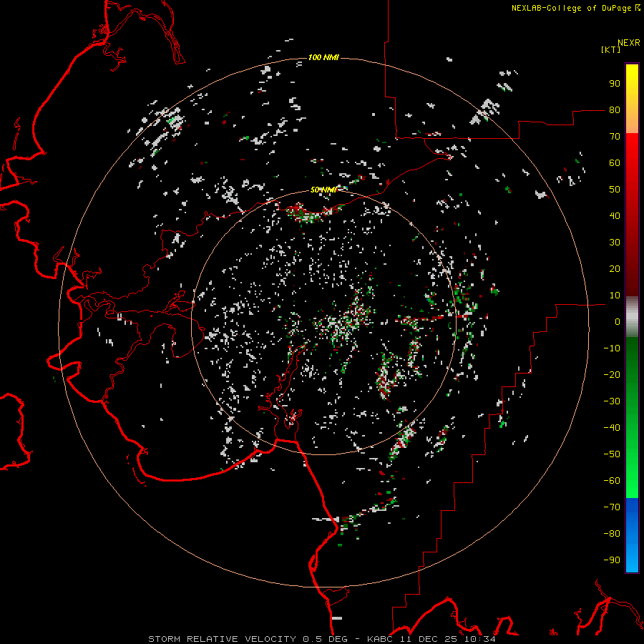Click the blue -70 to -90 color bar segment
Image resolution: width=644 pixels, height=644 pixels.
632,535
